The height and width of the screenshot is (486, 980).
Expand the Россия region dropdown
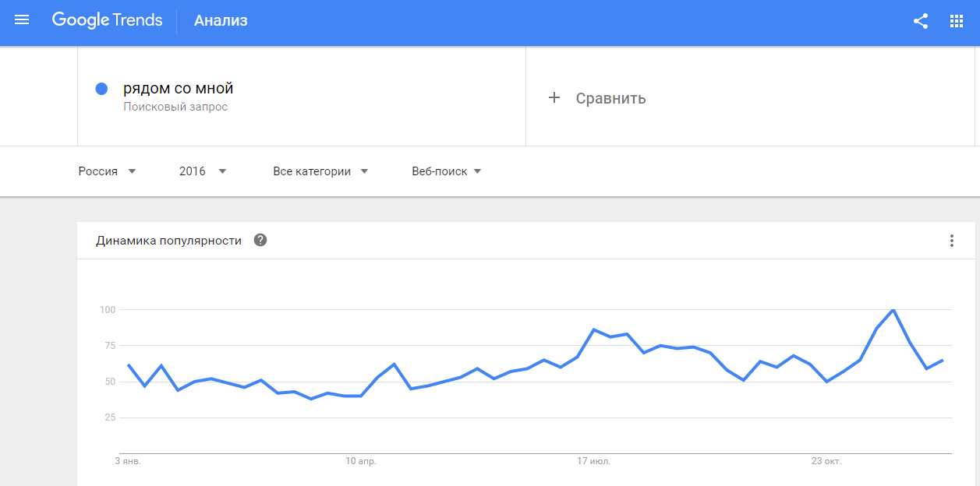click(x=108, y=171)
